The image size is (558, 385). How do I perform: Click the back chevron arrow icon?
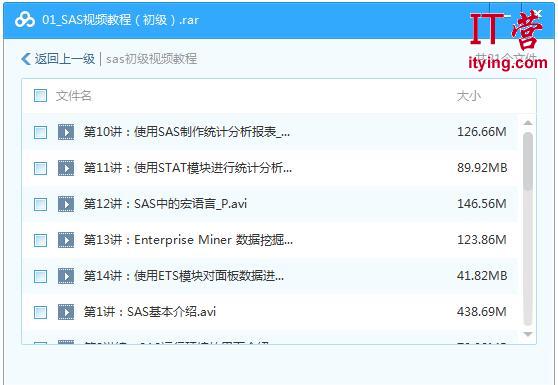tap(26, 59)
